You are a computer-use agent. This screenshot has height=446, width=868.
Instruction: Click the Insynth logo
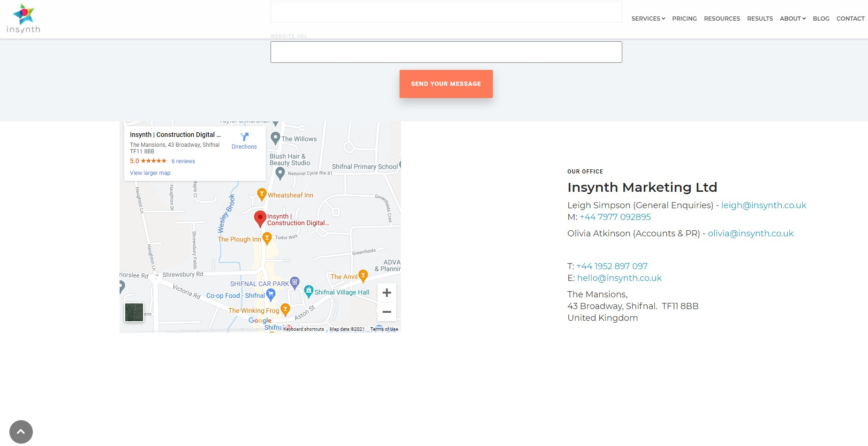[23, 19]
